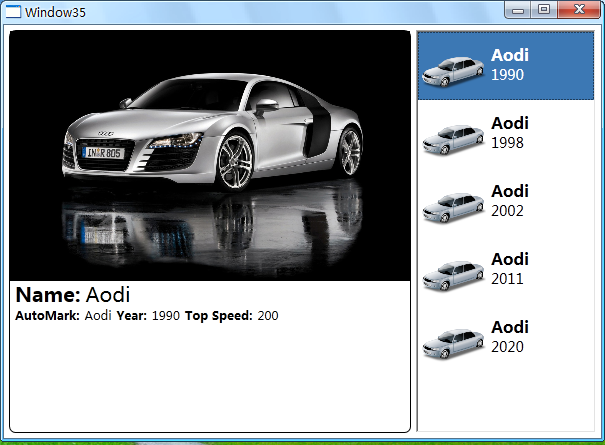Click the 2020 year text in the list
Screen dimensions: 605x445
tap(507, 347)
